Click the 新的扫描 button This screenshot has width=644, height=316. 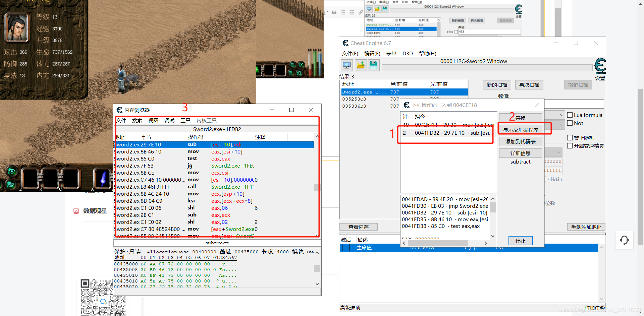click(x=497, y=85)
